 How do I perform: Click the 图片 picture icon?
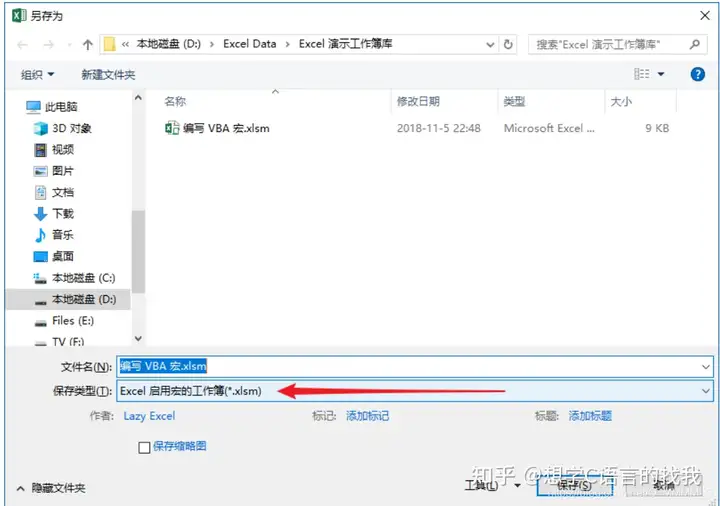(40, 171)
